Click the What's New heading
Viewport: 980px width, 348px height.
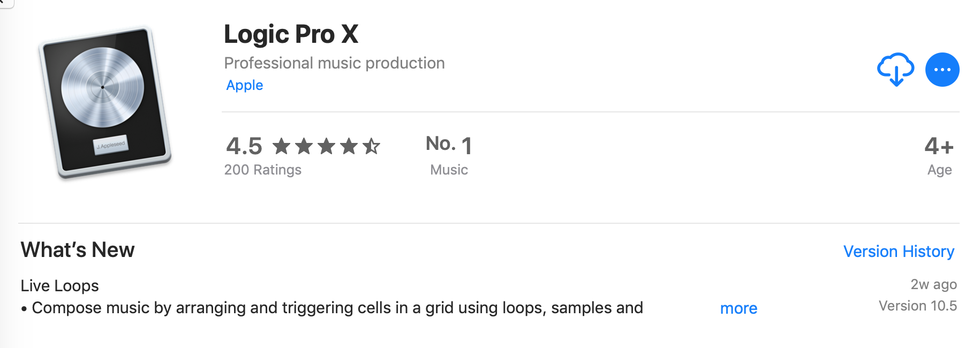[78, 250]
